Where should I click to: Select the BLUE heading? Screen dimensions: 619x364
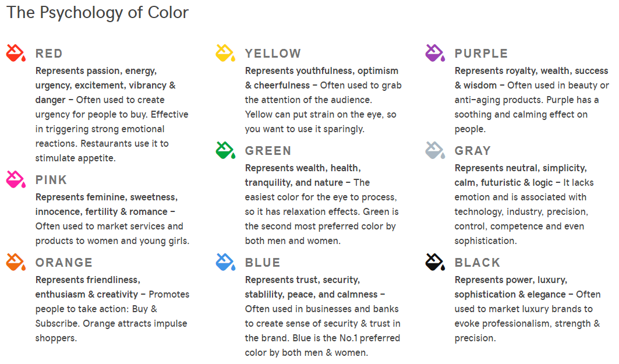click(x=263, y=263)
